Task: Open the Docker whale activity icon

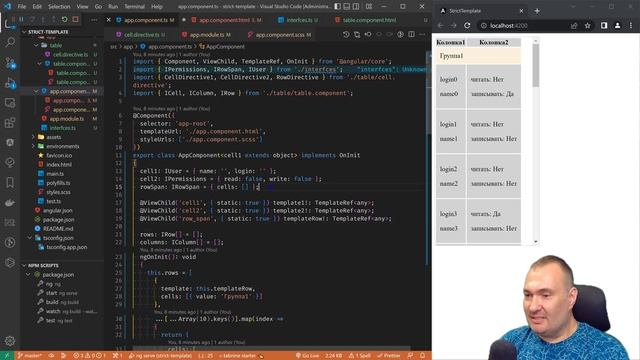Action: (x=10, y=202)
